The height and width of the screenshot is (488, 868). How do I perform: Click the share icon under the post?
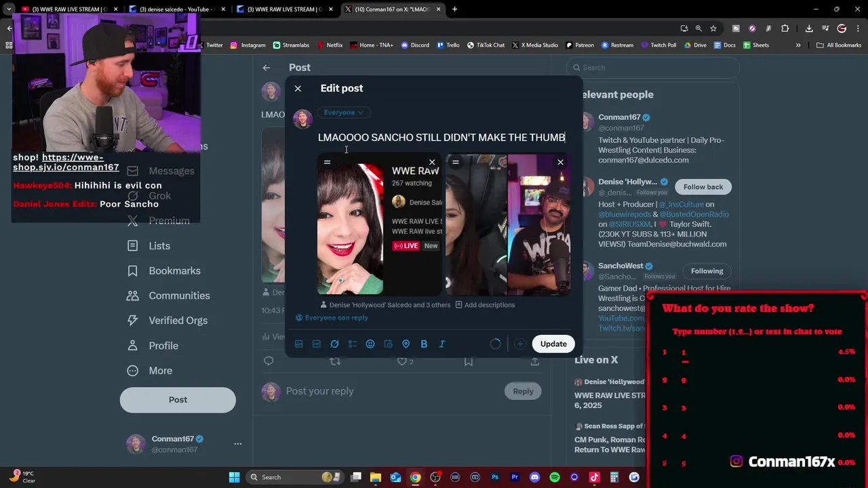[x=535, y=362]
